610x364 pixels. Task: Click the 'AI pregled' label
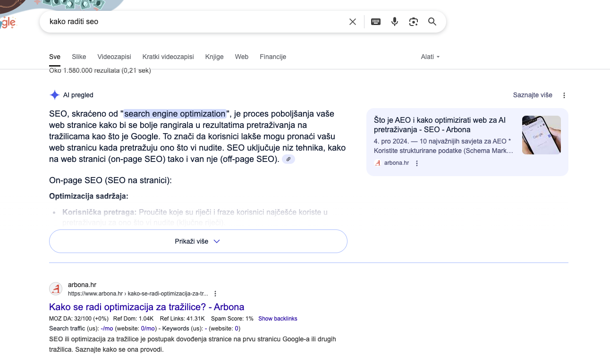[x=78, y=95]
